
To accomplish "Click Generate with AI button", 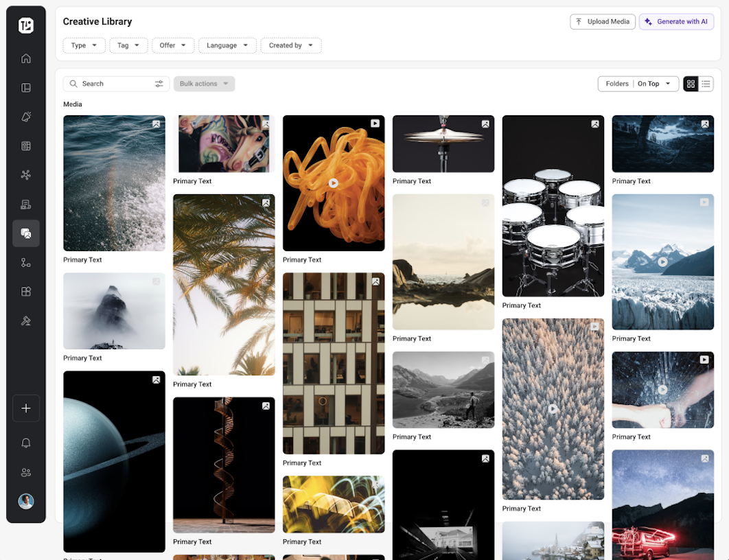I will coord(676,22).
